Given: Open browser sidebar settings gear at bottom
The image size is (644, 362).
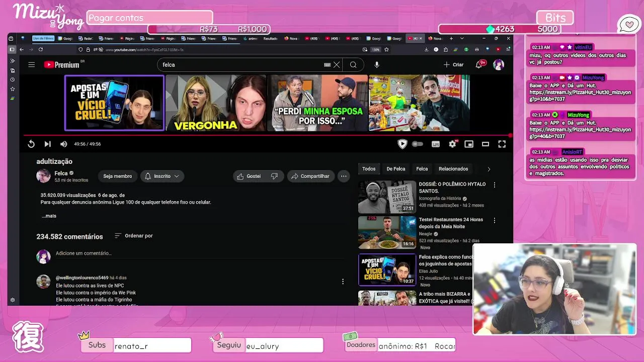Looking at the screenshot, I should click(x=13, y=300).
